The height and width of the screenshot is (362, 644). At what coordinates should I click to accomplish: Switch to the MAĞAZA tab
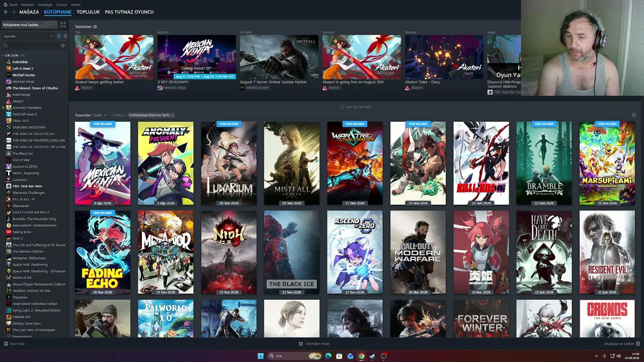pyautogui.click(x=29, y=12)
